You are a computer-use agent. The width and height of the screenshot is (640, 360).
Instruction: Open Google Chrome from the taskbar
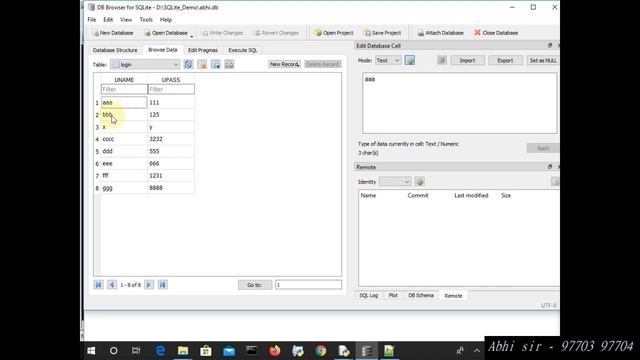click(321, 351)
